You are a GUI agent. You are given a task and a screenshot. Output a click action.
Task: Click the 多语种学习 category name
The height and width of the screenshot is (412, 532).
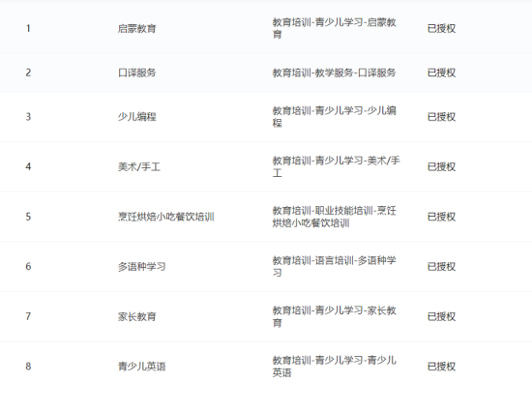141,266
